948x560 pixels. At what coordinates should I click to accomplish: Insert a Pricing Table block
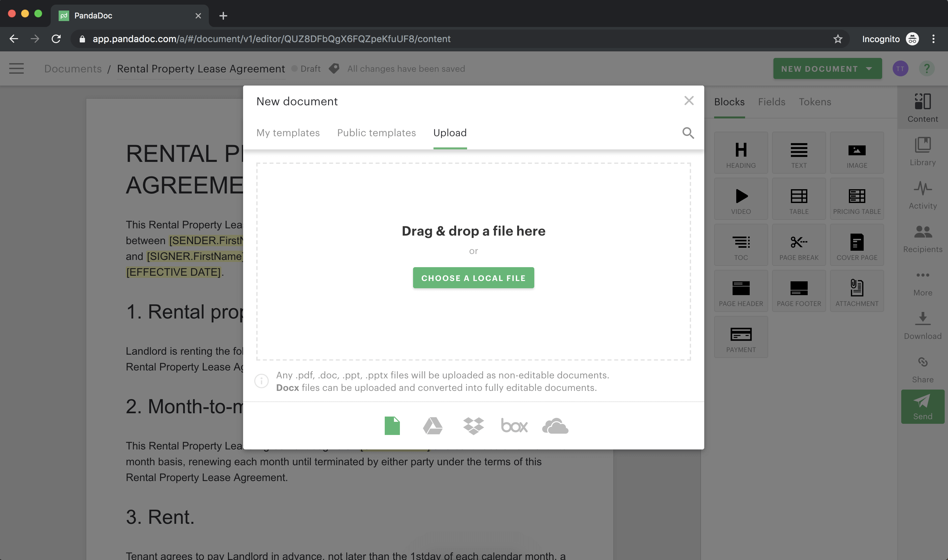(x=857, y=198)
